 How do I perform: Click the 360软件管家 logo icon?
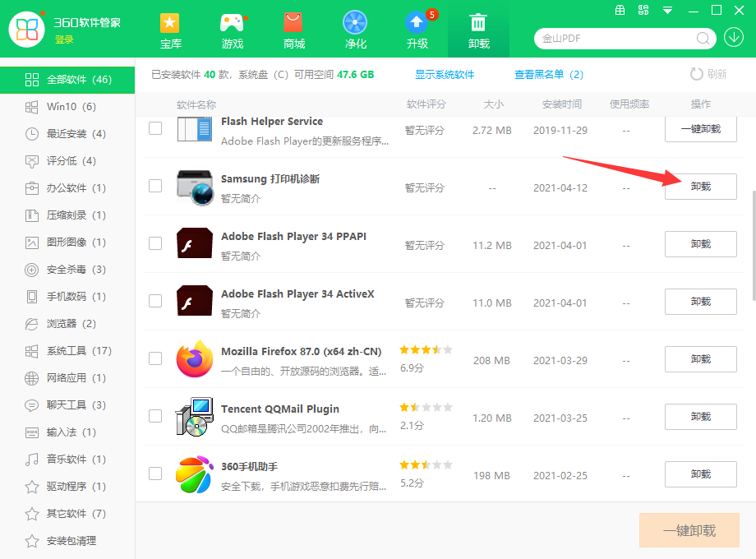pos(26,30)
